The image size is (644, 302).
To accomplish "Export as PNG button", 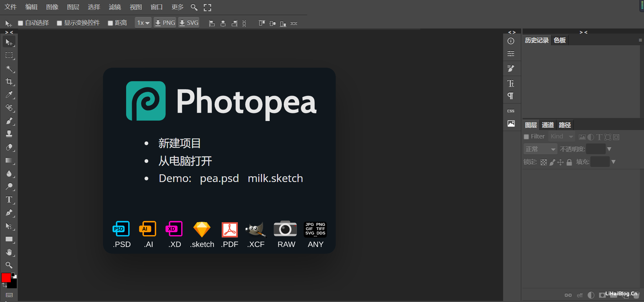I will click(x=165, y=23).
